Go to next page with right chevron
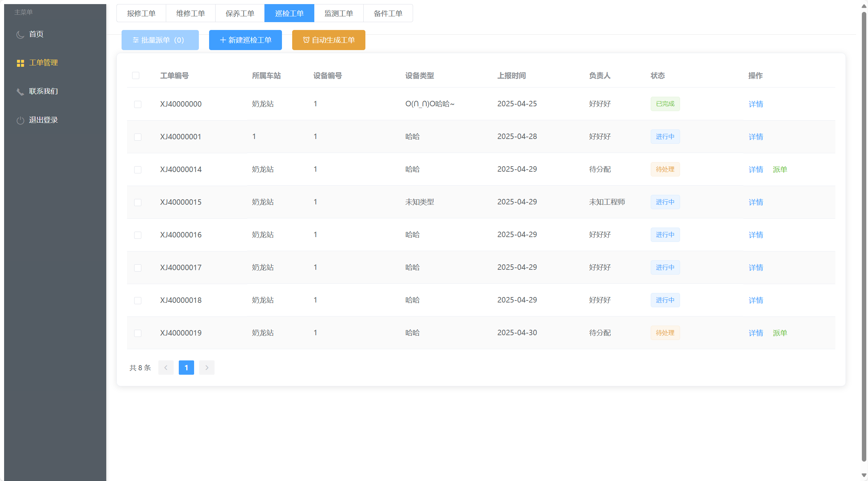This screenshot has height=481, width=868. click(x=207, y=368)
